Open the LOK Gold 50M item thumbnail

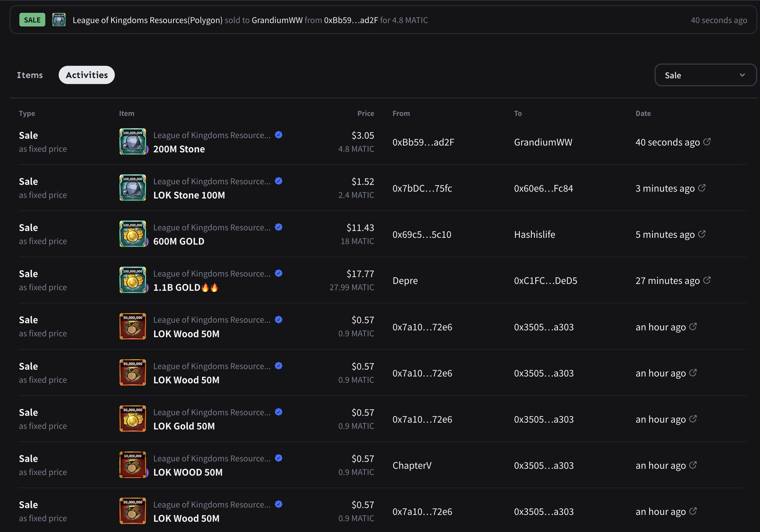coord(133,419)
